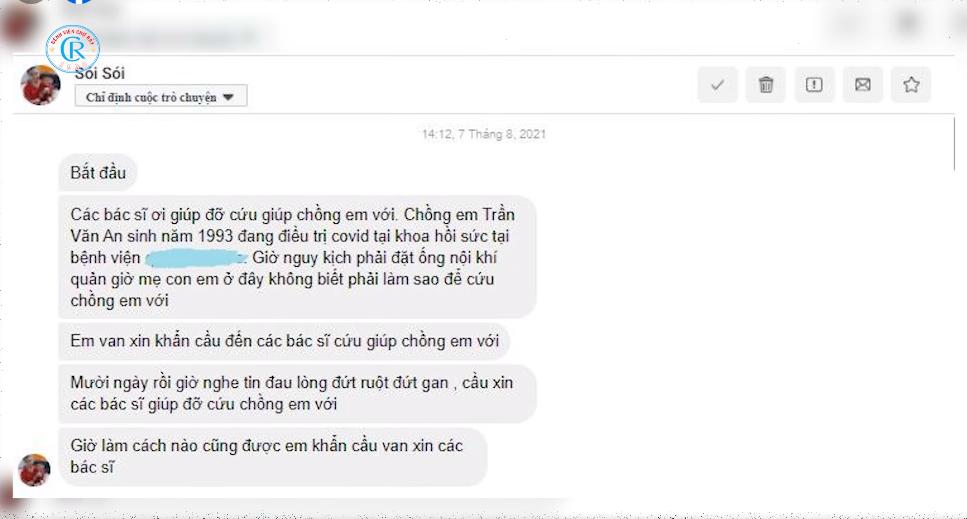Click the timestamp '14:12, 7 Tháng 8, 2021'

pyautogui.click(x=484, y=134)
